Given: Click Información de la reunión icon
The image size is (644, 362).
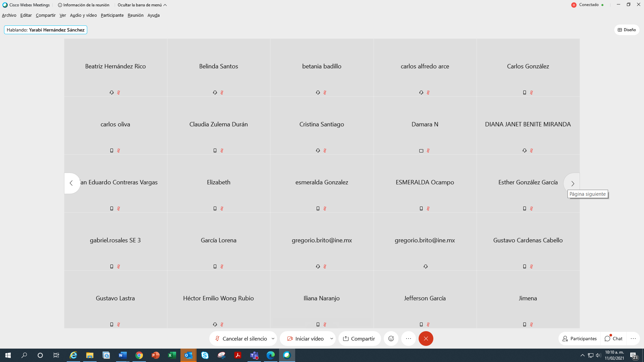Looking at the screenshot, I should (x=60, y=5).
